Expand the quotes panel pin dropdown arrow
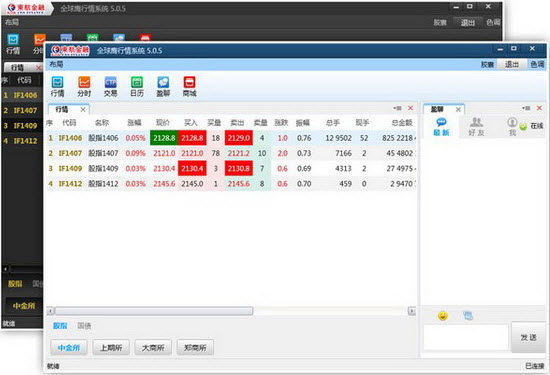This screenshot has height=375, width=550. (397, 108)
